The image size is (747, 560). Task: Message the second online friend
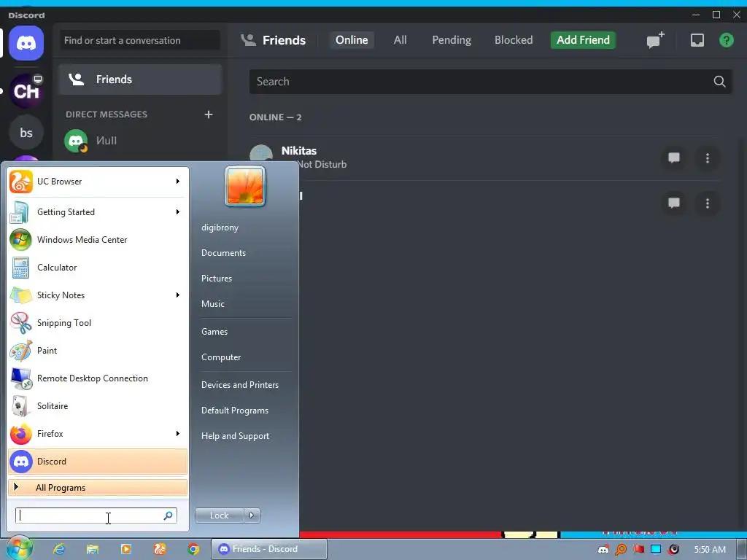click(673, 203)
